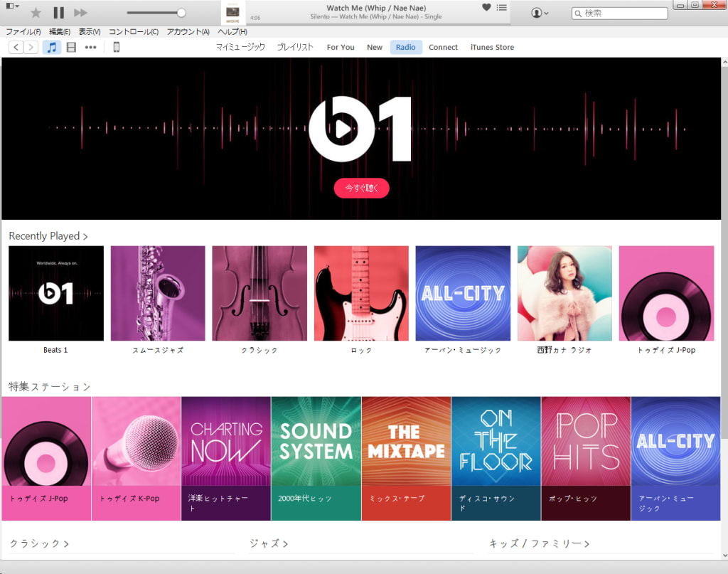
Task: Open the iTunes Store tab
Action: coord(492,47)
